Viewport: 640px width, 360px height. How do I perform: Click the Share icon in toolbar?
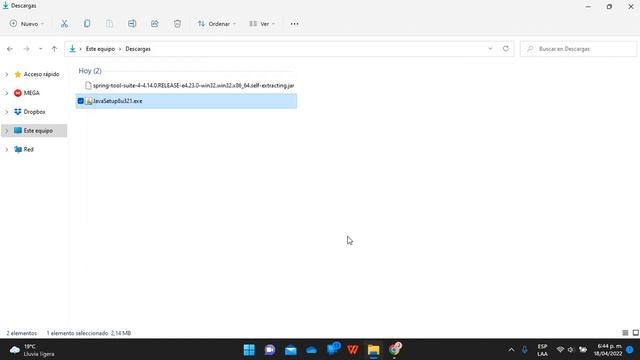pyautogui.click(x=155, y=24)
